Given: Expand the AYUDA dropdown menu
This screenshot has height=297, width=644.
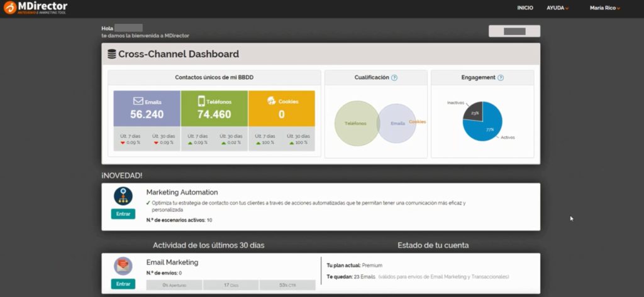Looking at the screenshot, I should [557, 8].
